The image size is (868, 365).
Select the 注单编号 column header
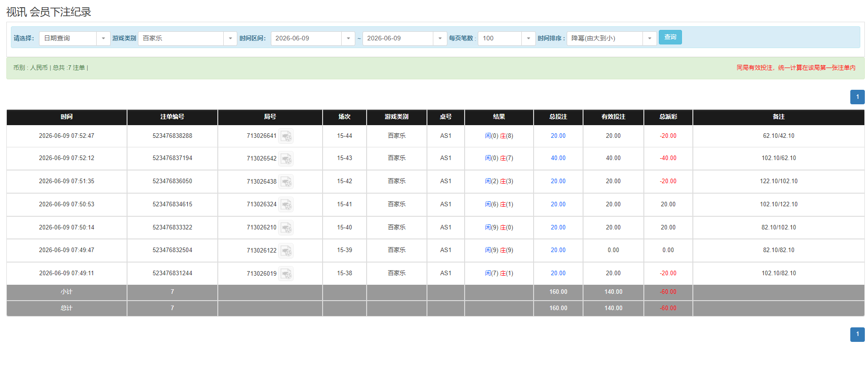172,117
